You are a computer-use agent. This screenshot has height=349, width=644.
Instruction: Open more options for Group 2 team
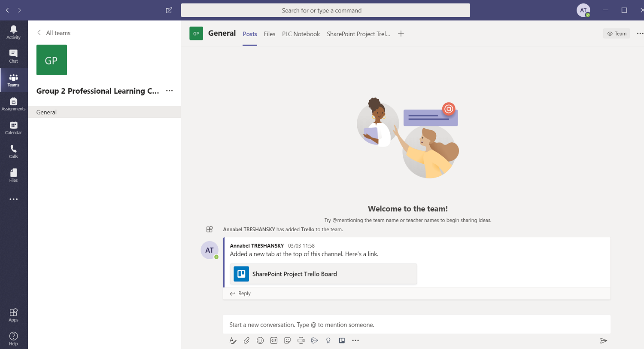point(169,91)
